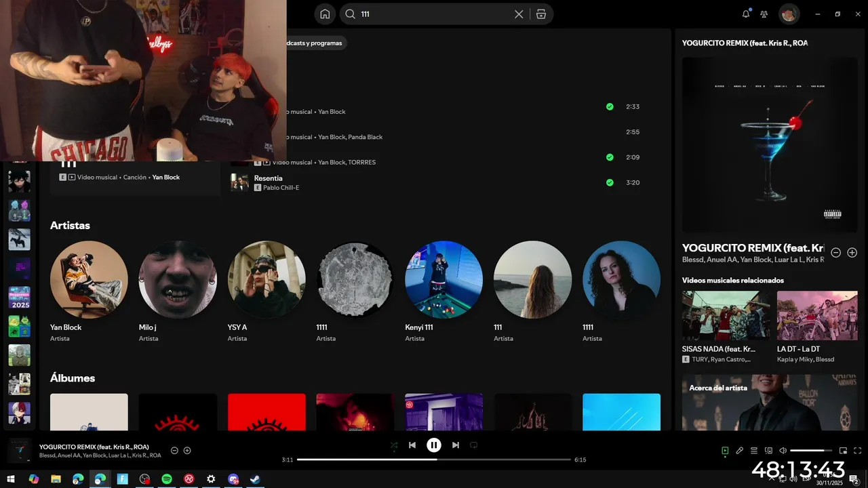
Task: Open the connect to a device icon
Action: pos(768,451)
